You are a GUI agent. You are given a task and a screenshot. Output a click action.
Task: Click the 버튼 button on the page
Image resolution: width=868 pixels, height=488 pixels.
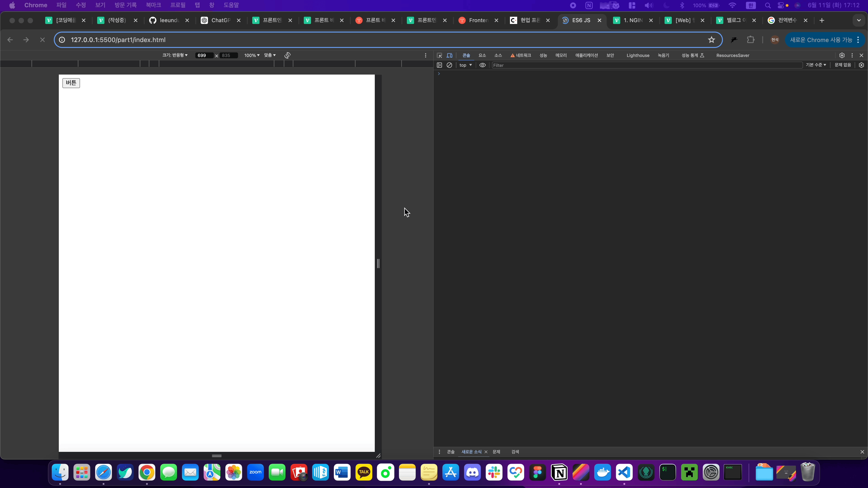coord(71,83)
